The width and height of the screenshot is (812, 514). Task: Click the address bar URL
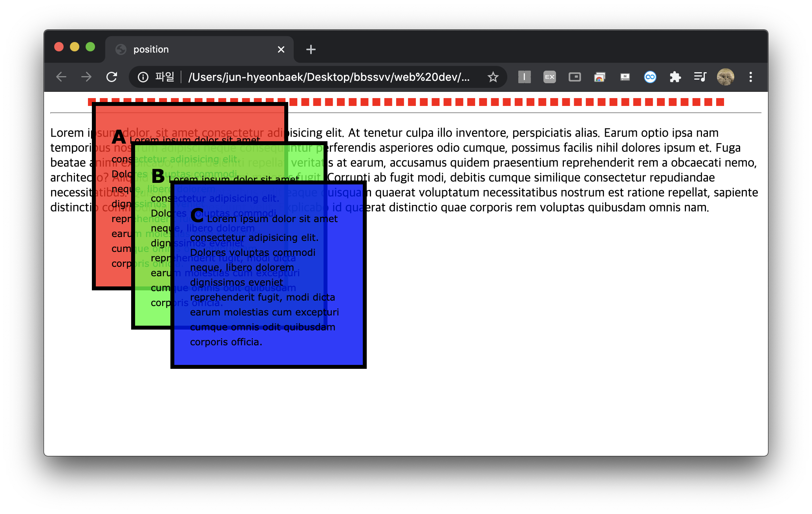329,77
